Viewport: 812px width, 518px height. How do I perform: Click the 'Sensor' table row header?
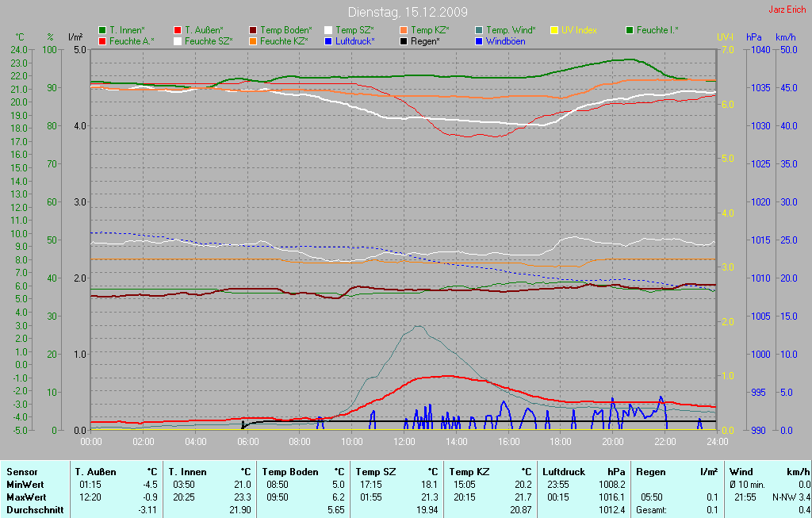pos(21,472)
